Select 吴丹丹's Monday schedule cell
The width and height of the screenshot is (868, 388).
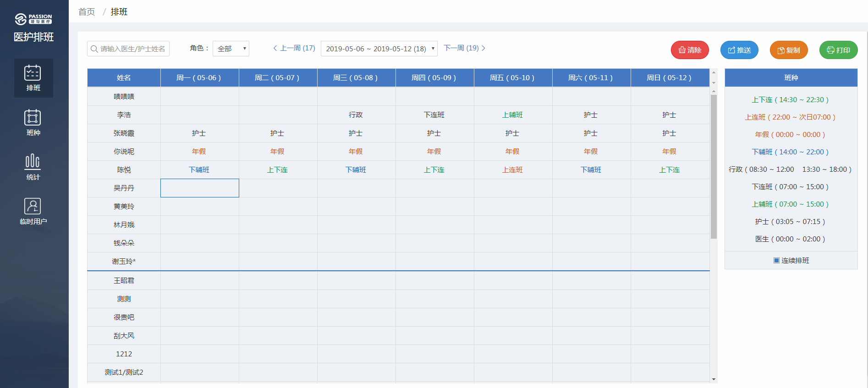coord(200,188)
